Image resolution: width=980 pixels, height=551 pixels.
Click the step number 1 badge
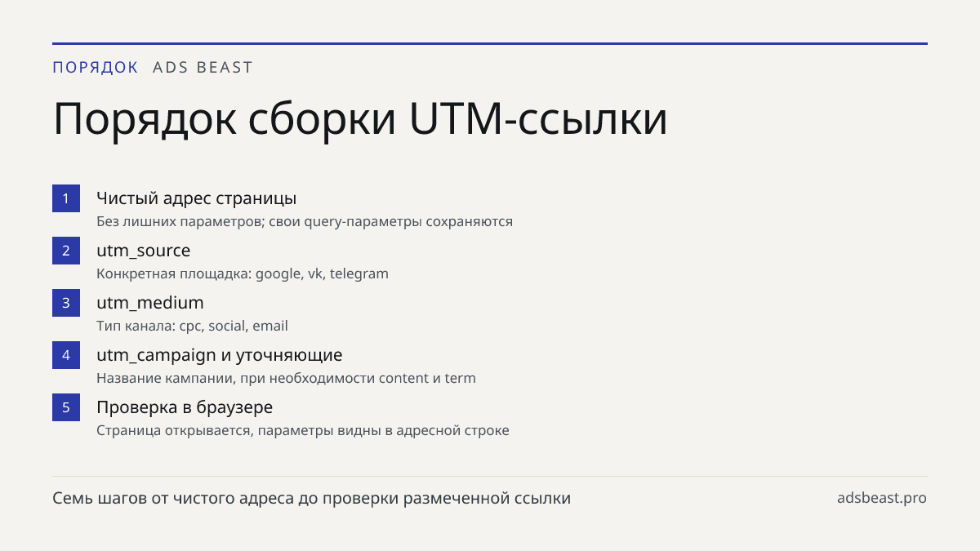pos(66,198)
